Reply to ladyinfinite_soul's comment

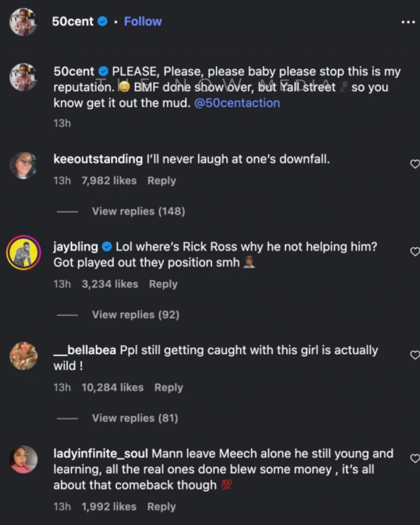tap(162, 507)
